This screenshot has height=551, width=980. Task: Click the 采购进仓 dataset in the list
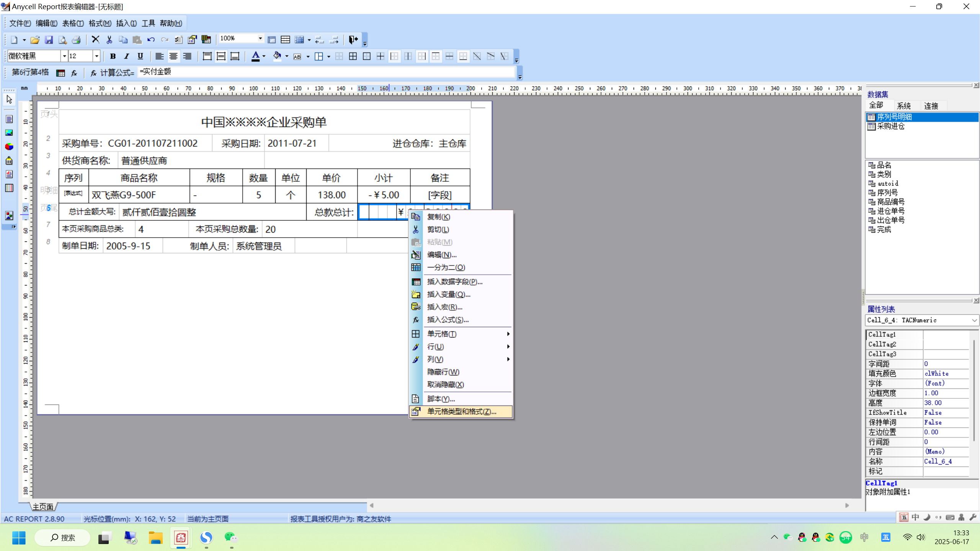click(890, 126)
